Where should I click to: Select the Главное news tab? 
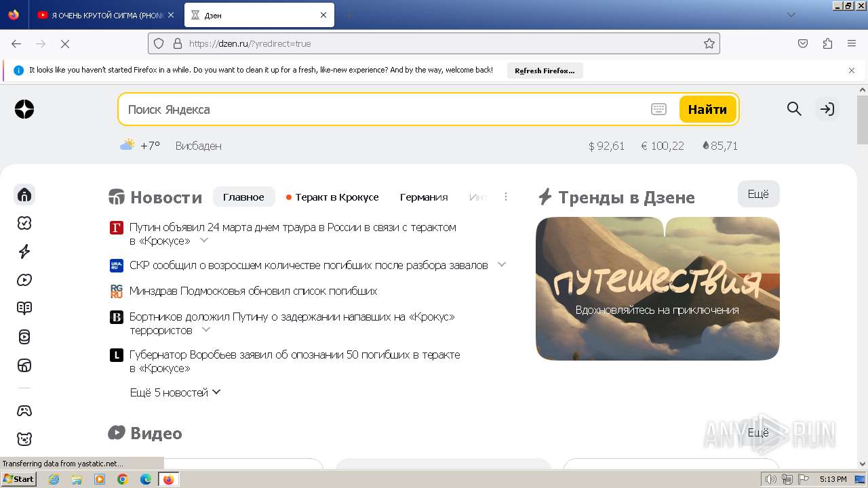[243, 197]
